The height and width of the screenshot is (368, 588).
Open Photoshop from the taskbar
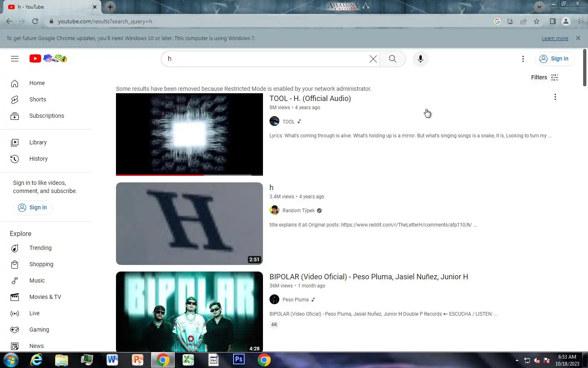(238, 360)
